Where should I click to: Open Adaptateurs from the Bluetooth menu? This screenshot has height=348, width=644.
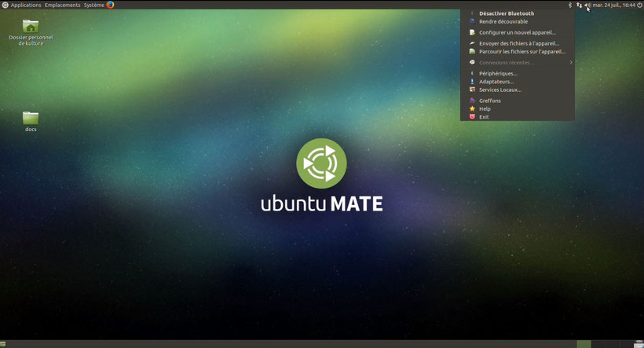(517, 82)
